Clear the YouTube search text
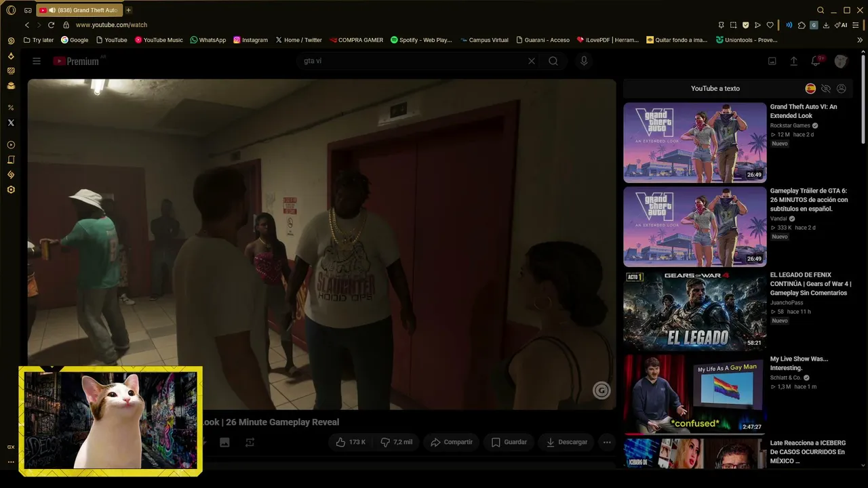This screenshot has height=488, width=868. pyautogui.click(x=532, y=61)
